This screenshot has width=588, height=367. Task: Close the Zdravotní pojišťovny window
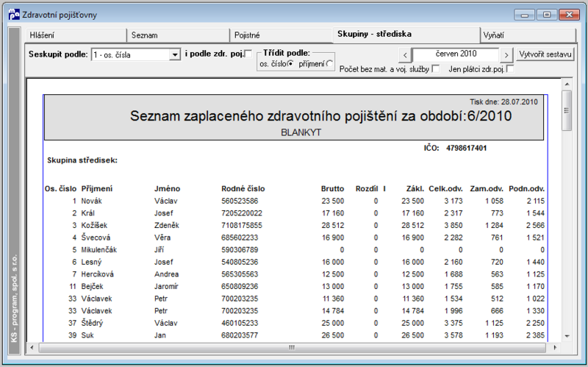[569, 15]
